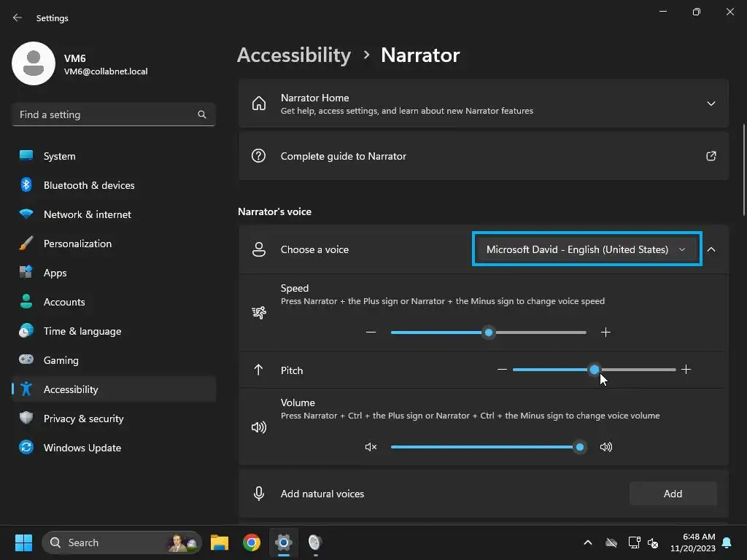This screenshot has height=560, width=747.
Task: Open Gaming settings
Action: pyautogui.click(x=113, y=360)
